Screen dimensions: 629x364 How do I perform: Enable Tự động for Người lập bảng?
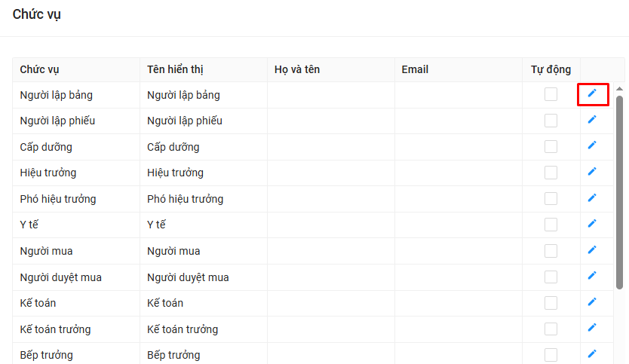point(551,94)
